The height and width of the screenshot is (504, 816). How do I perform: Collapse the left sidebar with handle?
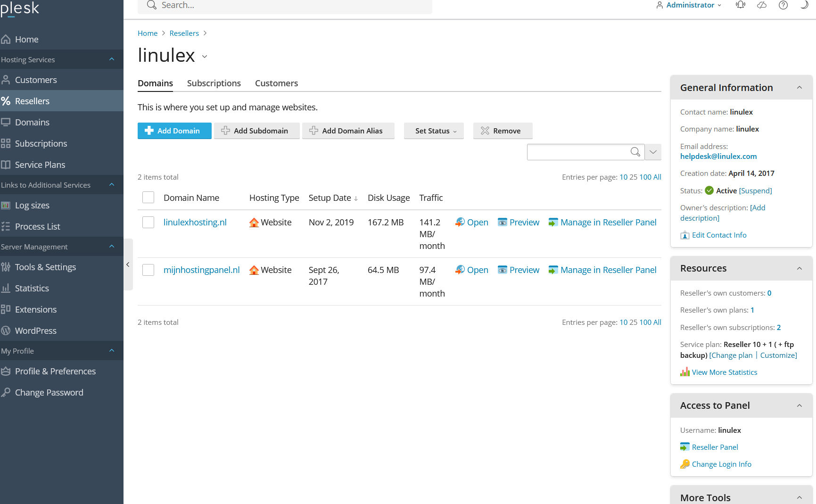(128, 264)
